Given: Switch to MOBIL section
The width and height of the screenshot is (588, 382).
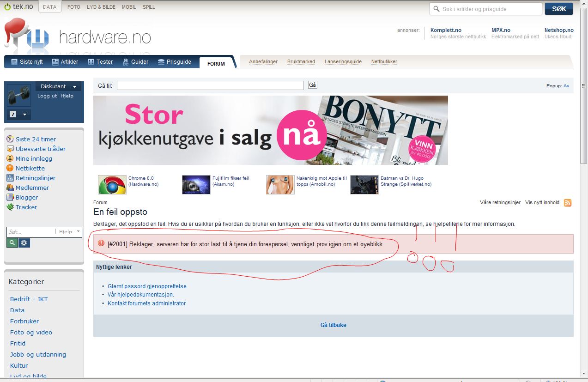Looking at the screenshot, I should point(129,7).
